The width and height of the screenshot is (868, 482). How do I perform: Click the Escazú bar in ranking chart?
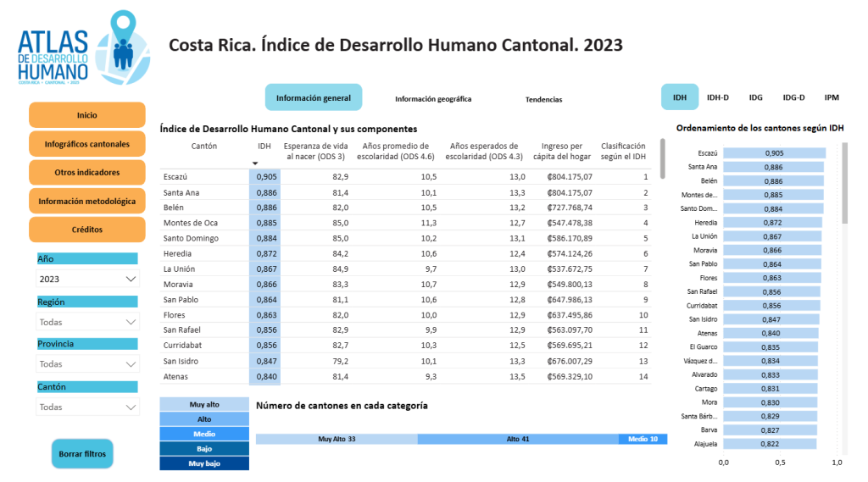click(774, 153)
